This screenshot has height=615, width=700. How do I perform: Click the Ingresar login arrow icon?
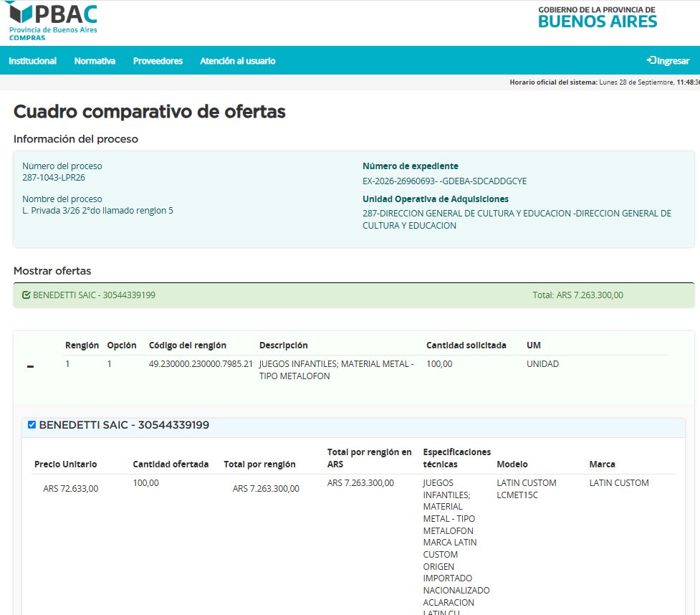pos(651,60)
